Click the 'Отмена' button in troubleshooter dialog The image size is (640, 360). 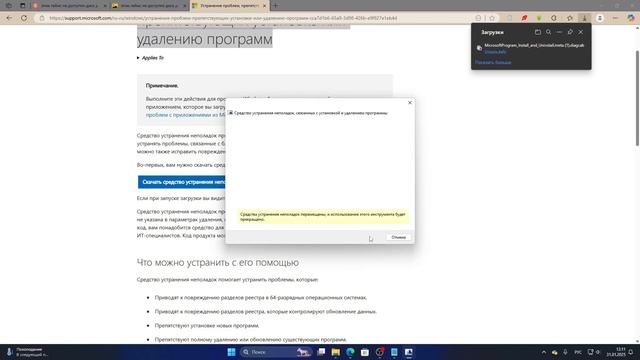pos(398,237)
